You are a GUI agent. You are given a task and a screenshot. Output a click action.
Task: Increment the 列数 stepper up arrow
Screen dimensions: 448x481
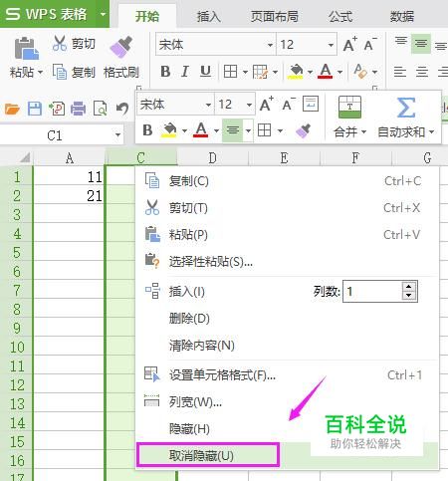(x=409, y=287)
